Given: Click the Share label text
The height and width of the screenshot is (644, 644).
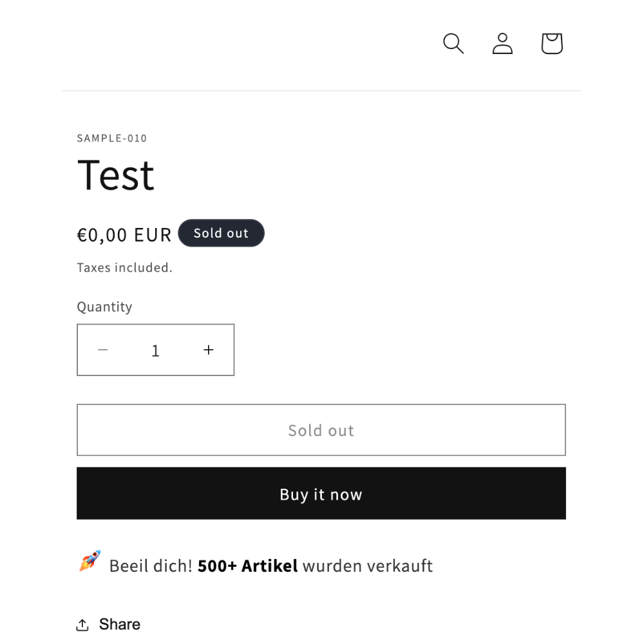Looking at the screenshot, I should pos(120,624).
